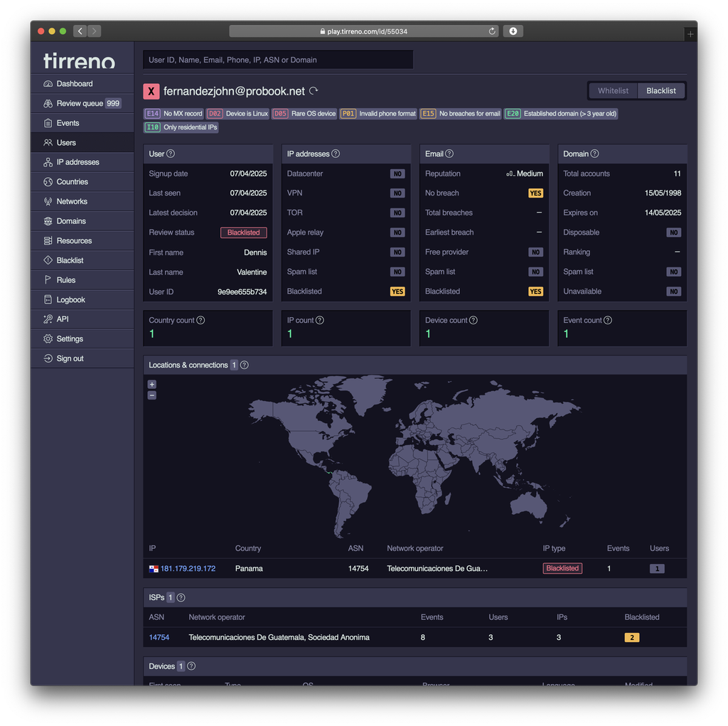Open ASN 14754 link in ISPs
728x726 pixels.
159,637
